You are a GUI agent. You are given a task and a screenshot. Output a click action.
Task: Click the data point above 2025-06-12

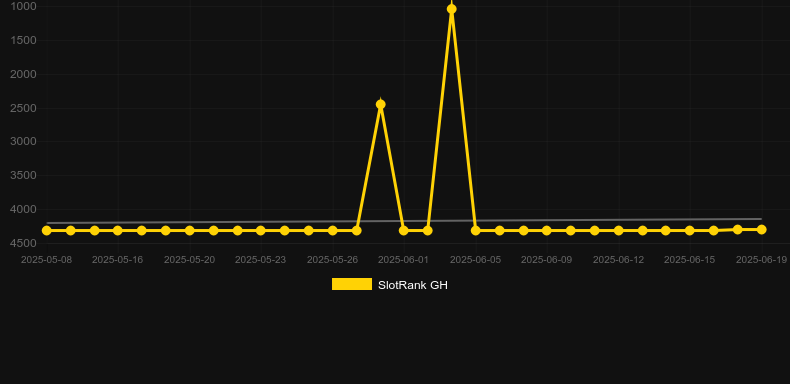coord(619,230)
